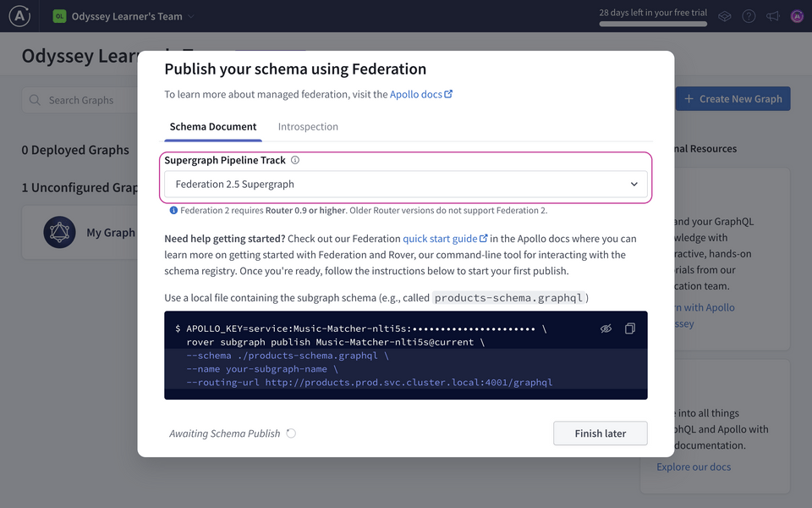
Task: Switch to the Introspection tab
Action: click(x=308, y=126)
